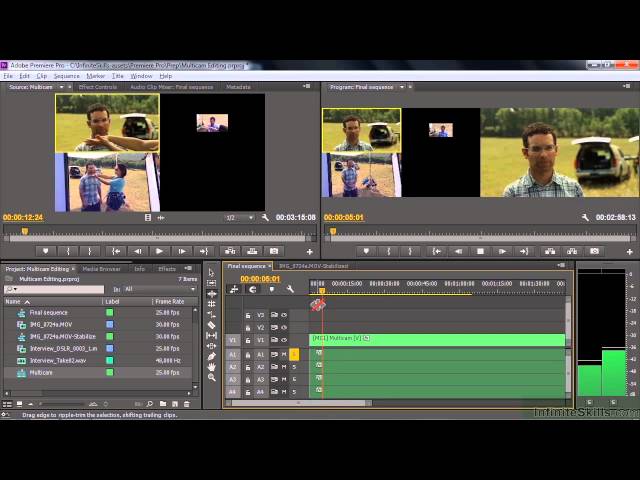The image size is (640, 480).
Task: Mute audio track A1
Action: click(x=284, y=355)
